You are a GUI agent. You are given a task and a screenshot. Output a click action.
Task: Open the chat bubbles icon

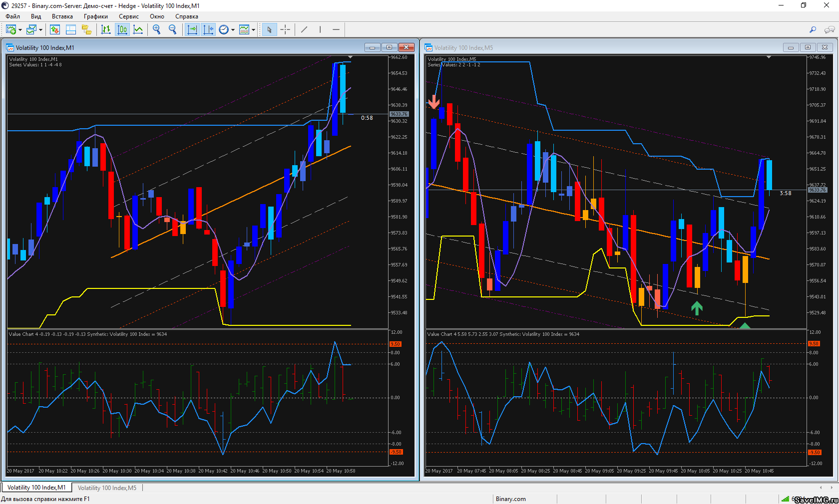pos(830,30)
